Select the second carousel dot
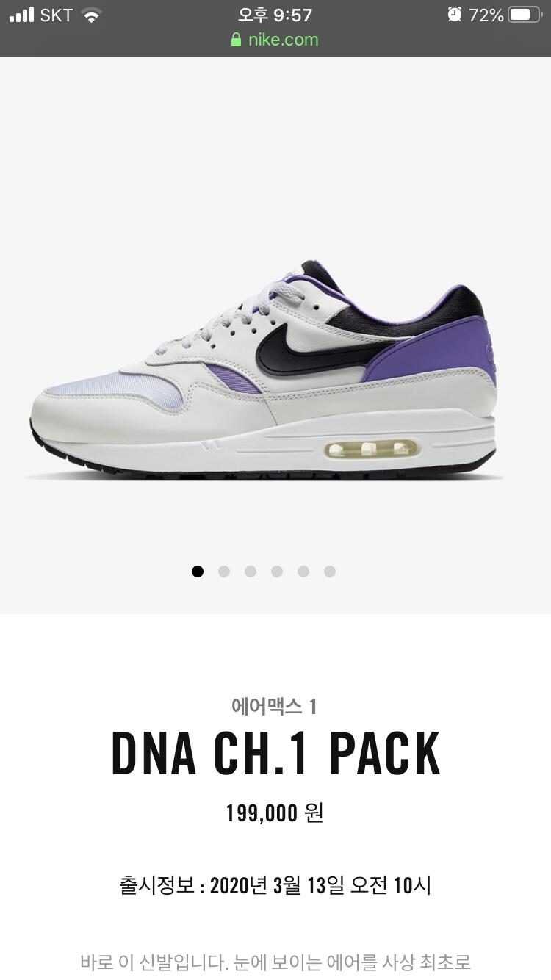The height and width of the screenshot is (980, 551). pos(224,572)
